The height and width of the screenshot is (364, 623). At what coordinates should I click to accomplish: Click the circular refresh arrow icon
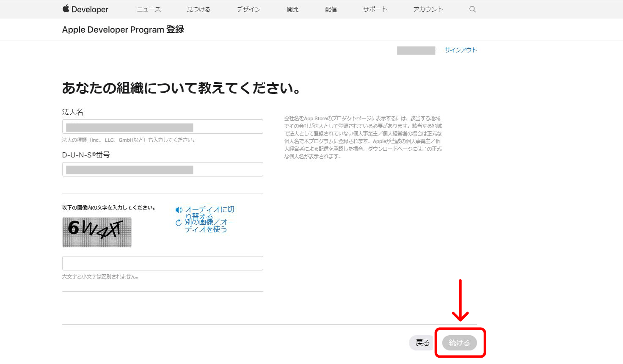pos(179,223)
